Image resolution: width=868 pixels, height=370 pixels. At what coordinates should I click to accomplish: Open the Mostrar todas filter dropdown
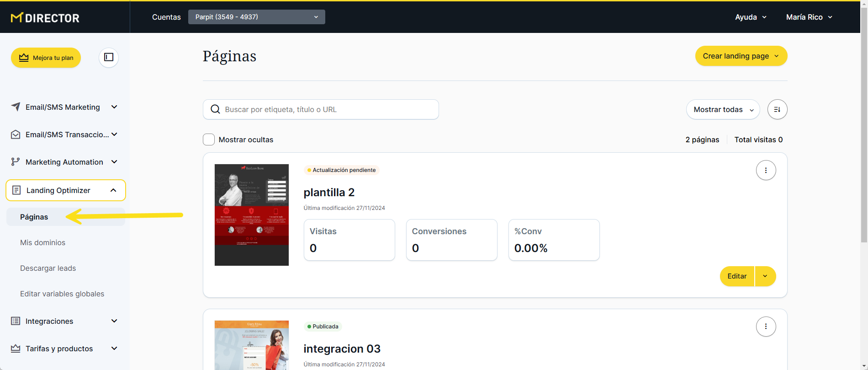point(723,109)
